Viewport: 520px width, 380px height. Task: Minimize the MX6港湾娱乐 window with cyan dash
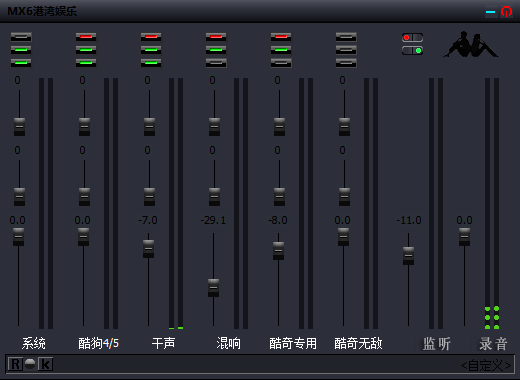point(490,12)
